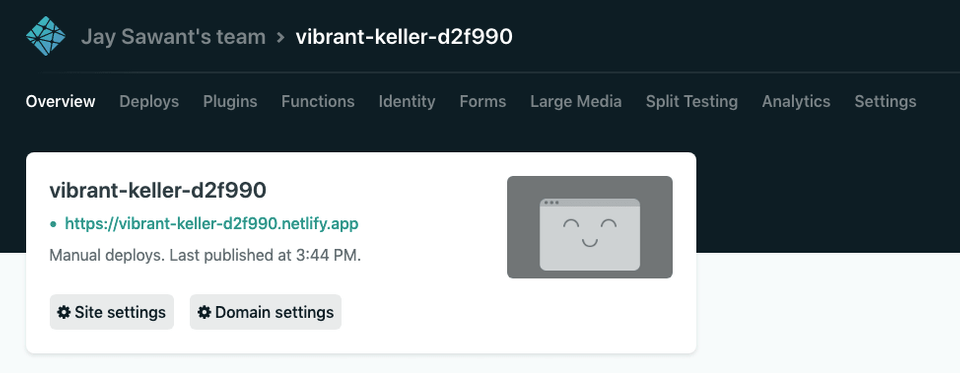Click the 'Manual deploys. Last published at 3:44 PM.' text
This screenshot has width=960, height=373.
tap(205, 255)
